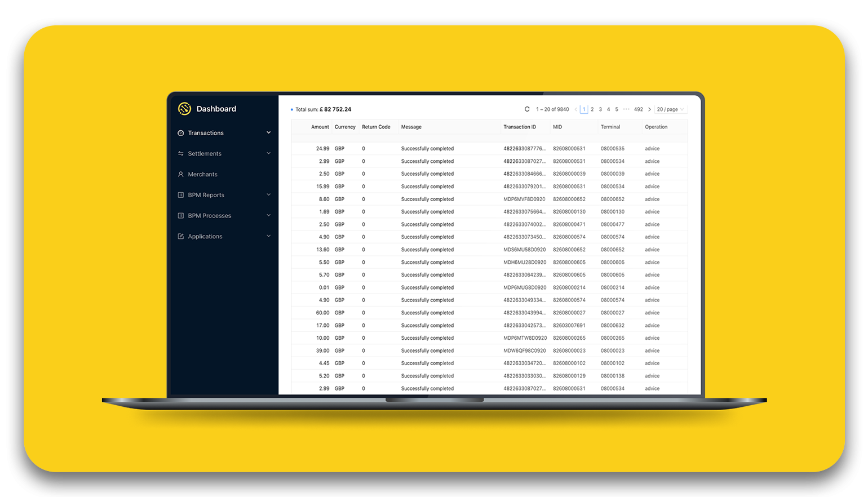Screen dimensions: 868x497
Task: Click the Applications edit icon
Action: tap(181, 237)
